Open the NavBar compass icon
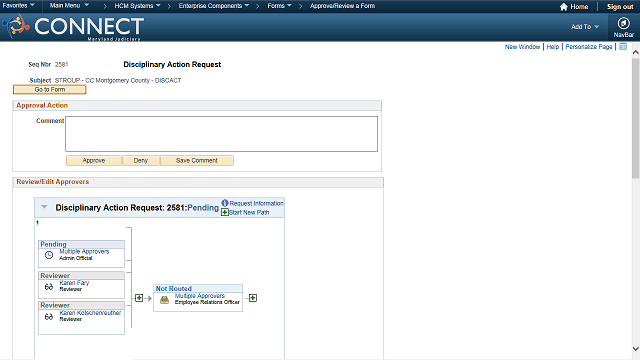The image size is (640, 360). click(x=623, y=23)
